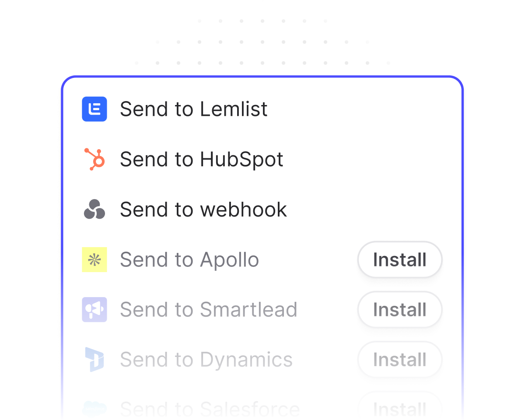The image size is (525, 420).
Task: Select the Send to Apollo entry
Action: (189, 259)
